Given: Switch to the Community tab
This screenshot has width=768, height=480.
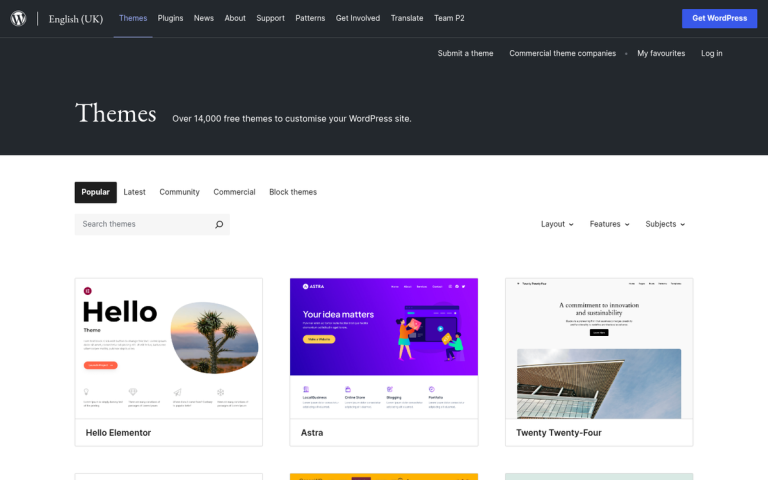Looking at the screenshot, I should tap(179, 192).
